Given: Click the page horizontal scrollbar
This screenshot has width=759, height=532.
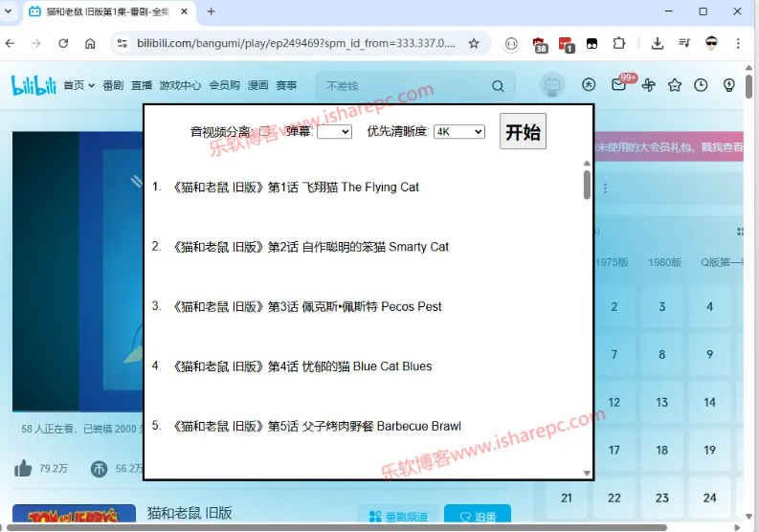Looking at the screenshot, I should (337, 527).
